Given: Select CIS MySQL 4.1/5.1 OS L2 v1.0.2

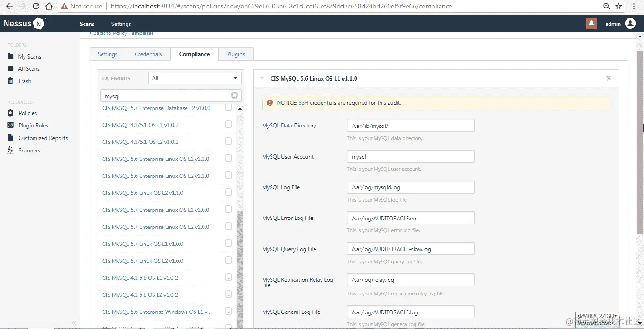Looking at the screenshot, I should pyautogui.click(x=140, y=142).
